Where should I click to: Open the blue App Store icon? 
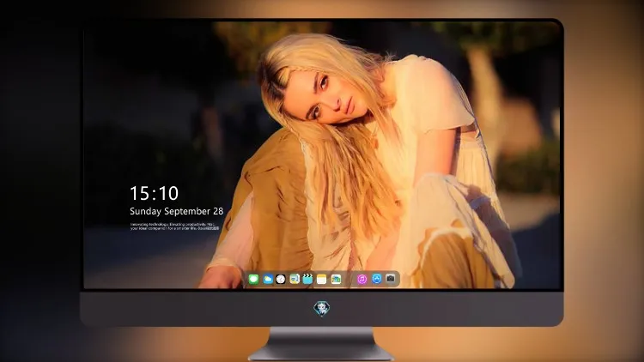(377, 279)
